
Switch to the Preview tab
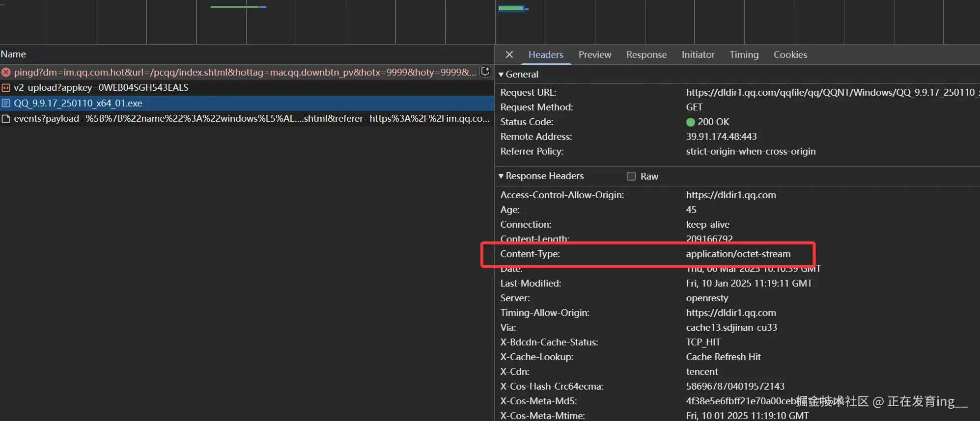[595, 54]
